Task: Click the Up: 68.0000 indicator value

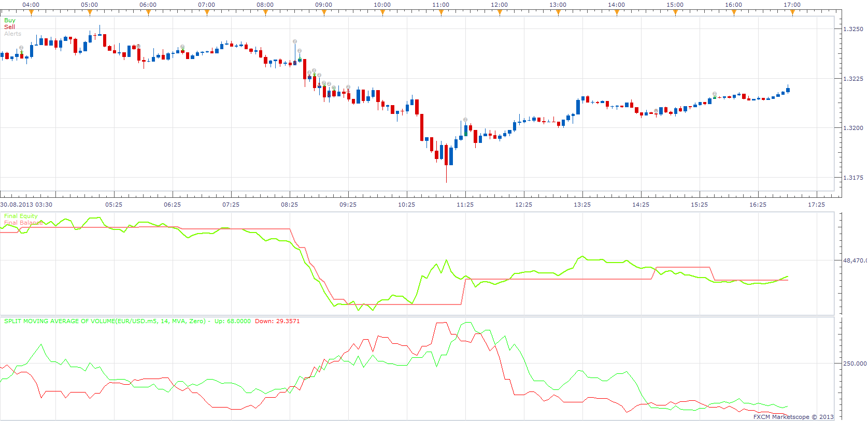Action: [x=233, y=321]
